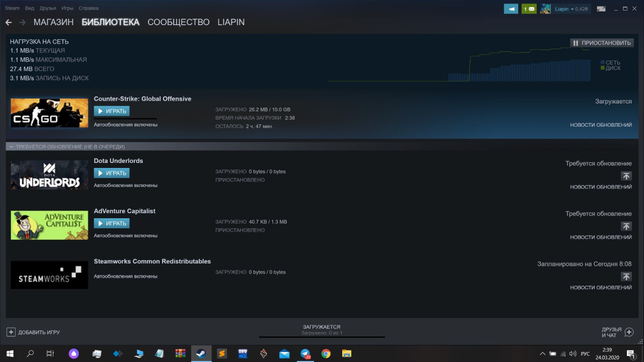Collapse the ТРЕБУЕТСЯ ОБНОВЛЕНИЕ section
The height and width of the screenshot is (362, 644).
point(11,147)
